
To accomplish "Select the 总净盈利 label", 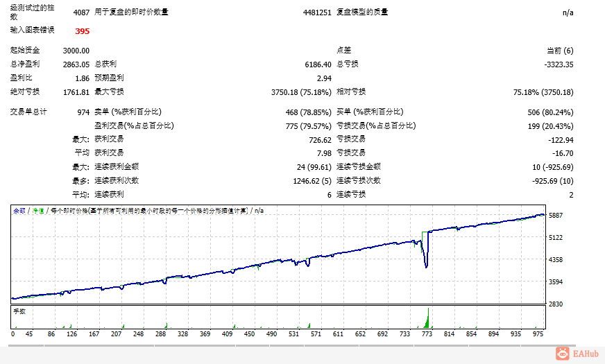I will pyautogui.click(x=25, y=64).
